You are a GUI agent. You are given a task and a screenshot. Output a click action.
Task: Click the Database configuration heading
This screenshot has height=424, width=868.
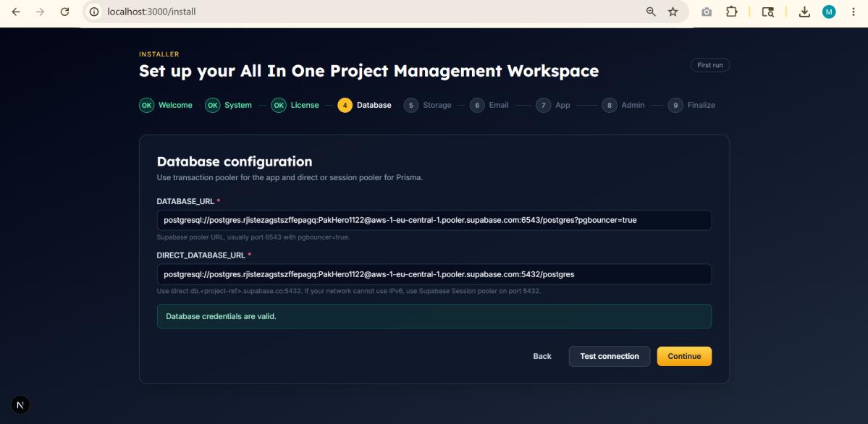(235, 161)
